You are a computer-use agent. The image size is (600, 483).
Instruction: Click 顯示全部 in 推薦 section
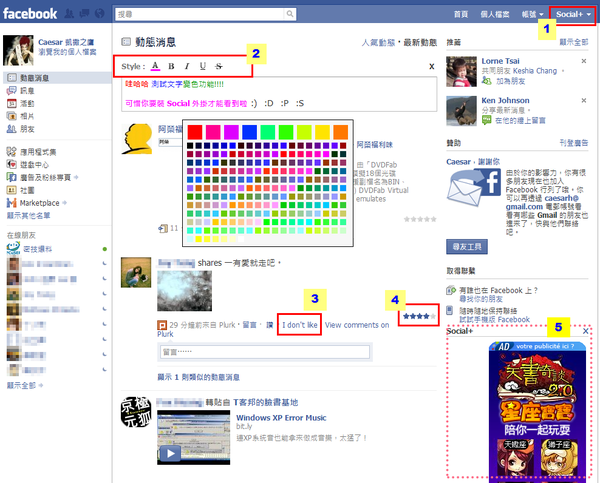(x=574, y=42)
